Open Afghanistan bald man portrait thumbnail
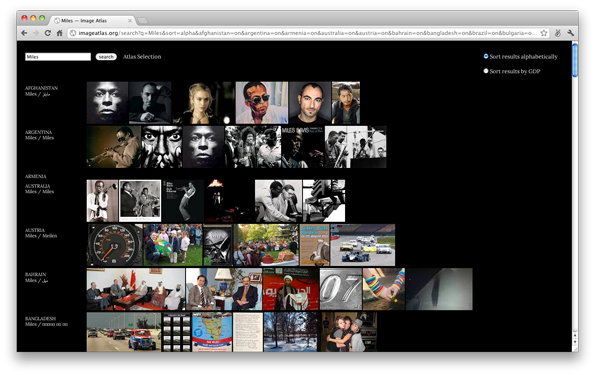 [x=310, y=102]
